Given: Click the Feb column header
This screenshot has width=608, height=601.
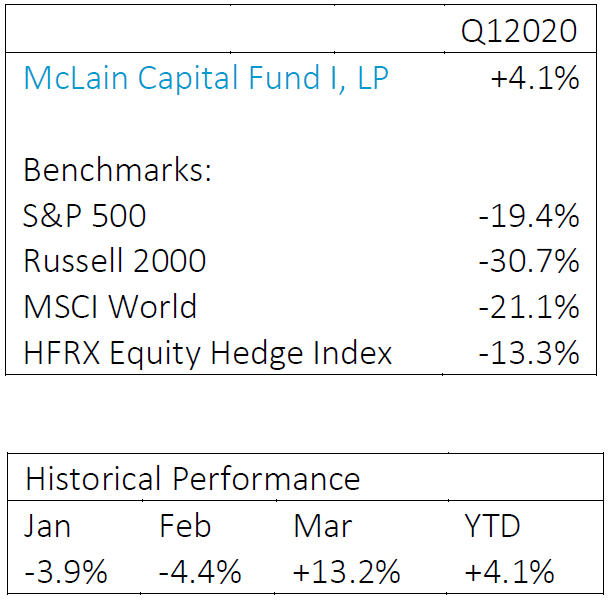Looking at the screenshot, I should click(185, 526).
